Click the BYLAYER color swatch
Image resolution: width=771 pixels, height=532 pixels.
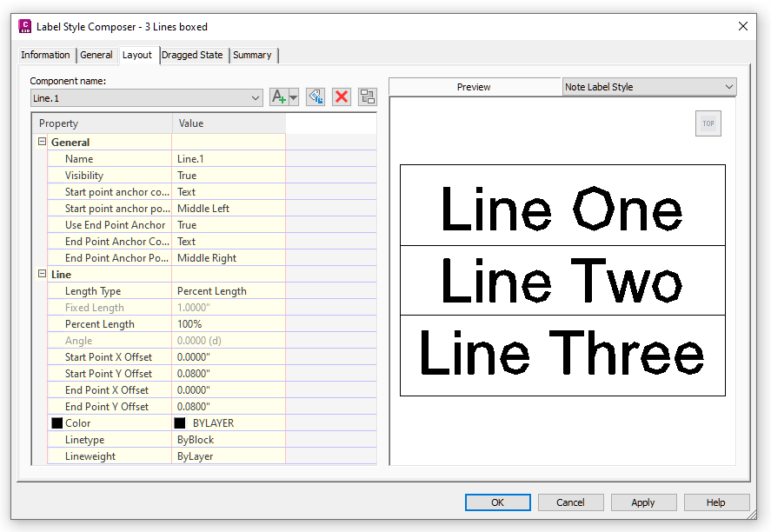point(180,422)
